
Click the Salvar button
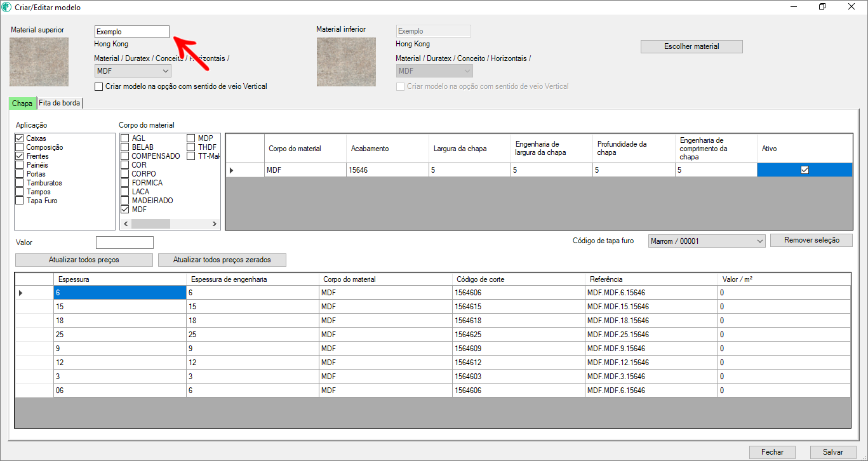832,452
